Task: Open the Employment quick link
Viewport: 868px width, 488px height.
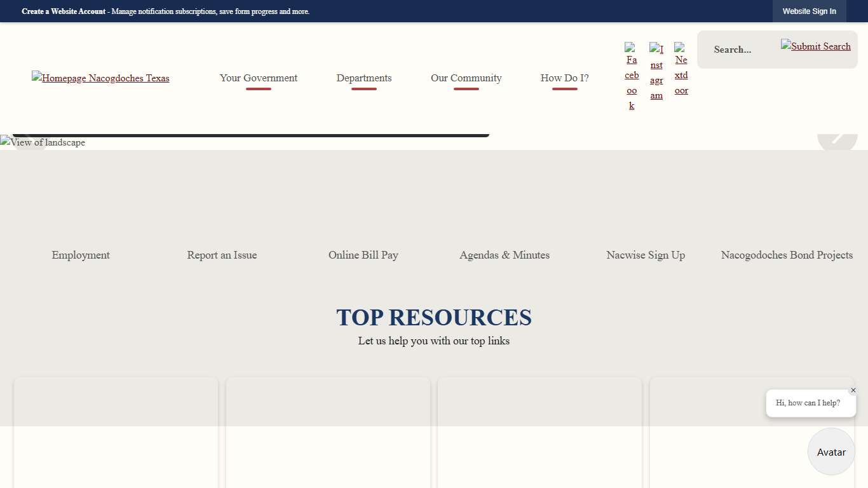Action: pyautogui.click(x=80, y=255)
